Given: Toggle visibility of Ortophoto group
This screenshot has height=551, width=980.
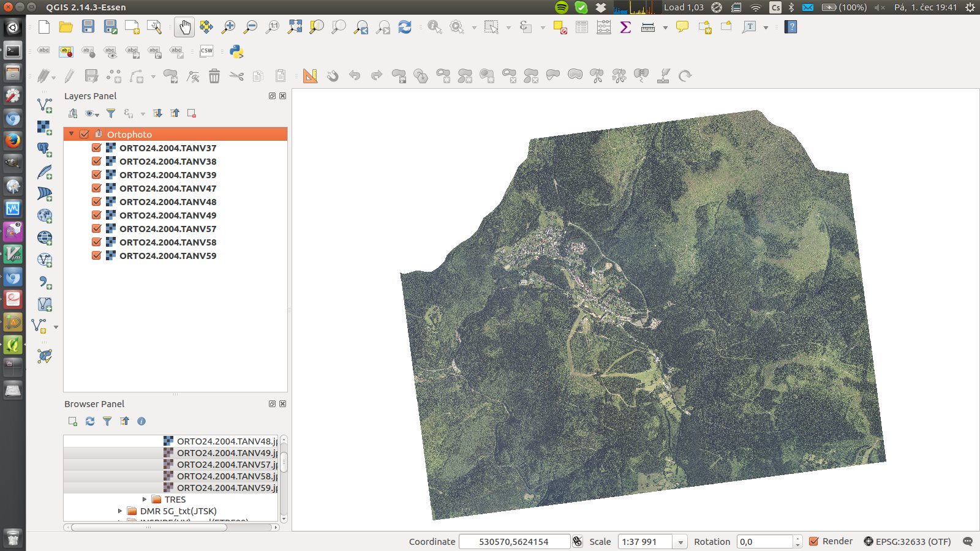Looking at the screenshot, I should point(85,134).
